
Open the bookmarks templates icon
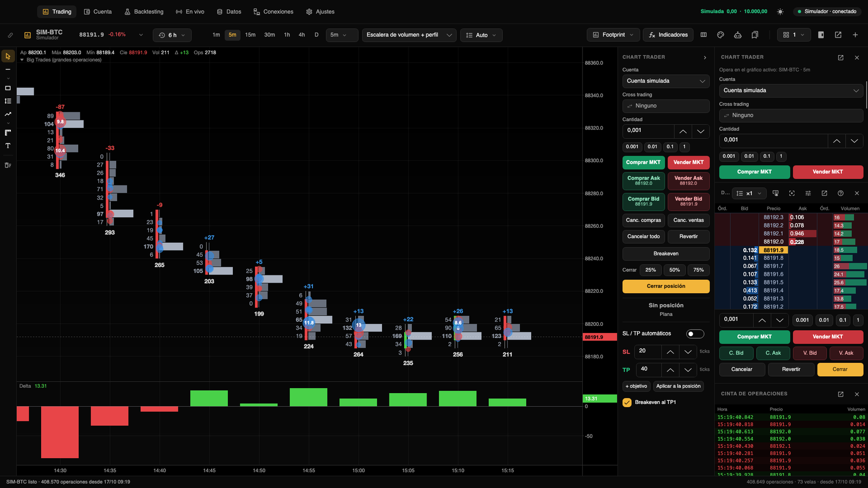coord(755,35)
